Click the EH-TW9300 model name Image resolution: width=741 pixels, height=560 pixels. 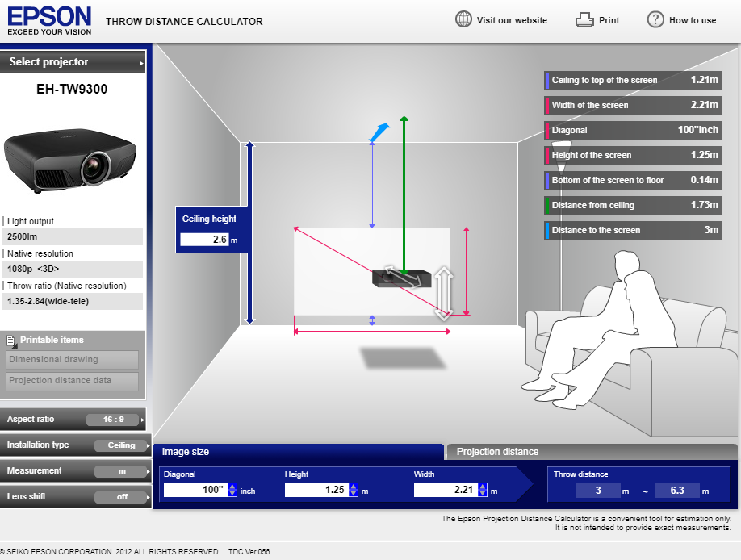(x=72, y=90)
